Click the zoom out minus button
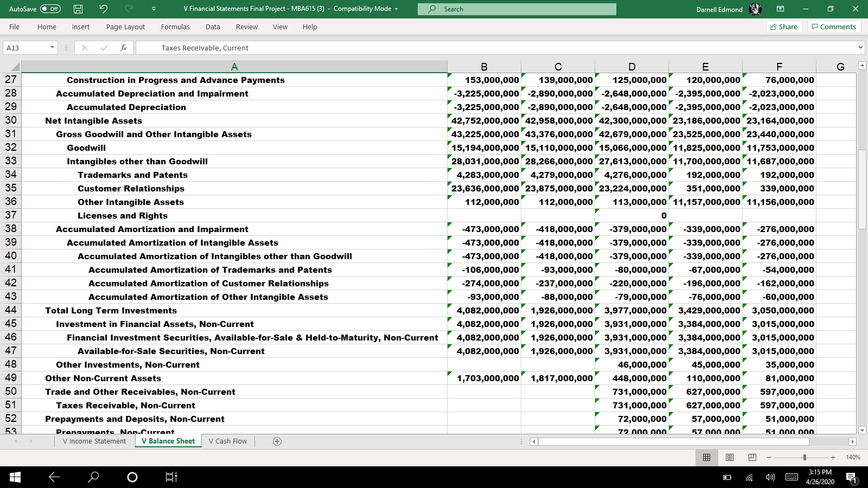Viewport: 868px width, 488px height. (769, 458)
